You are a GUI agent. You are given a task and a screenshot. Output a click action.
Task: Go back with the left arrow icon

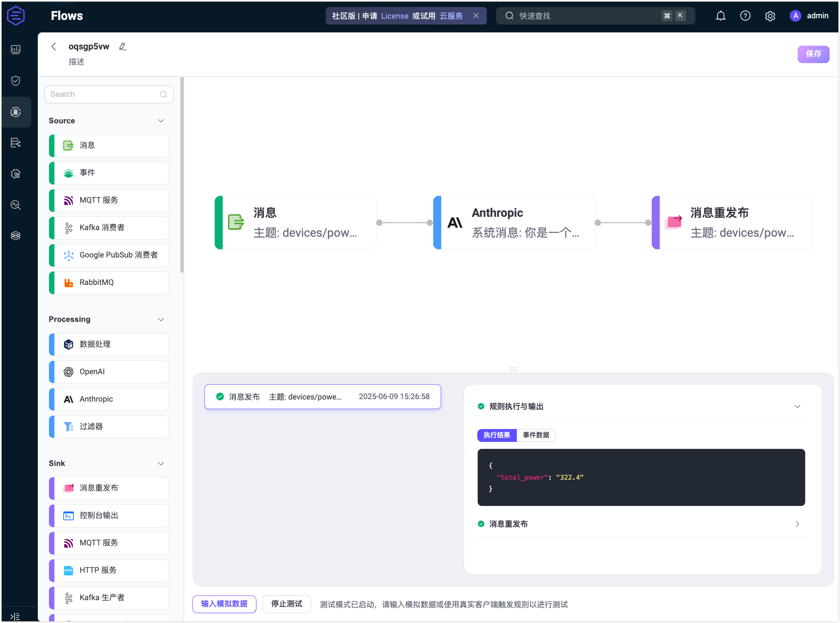point(54,47)
